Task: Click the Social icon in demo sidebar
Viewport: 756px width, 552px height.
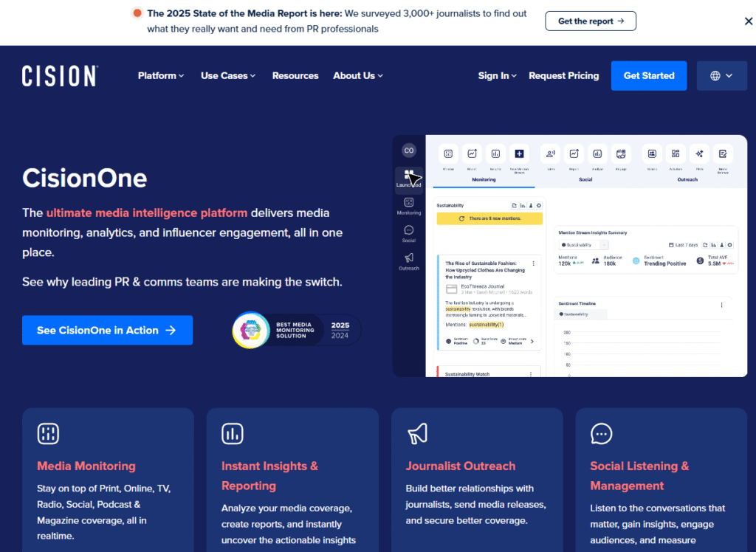Action: [408, 230]
